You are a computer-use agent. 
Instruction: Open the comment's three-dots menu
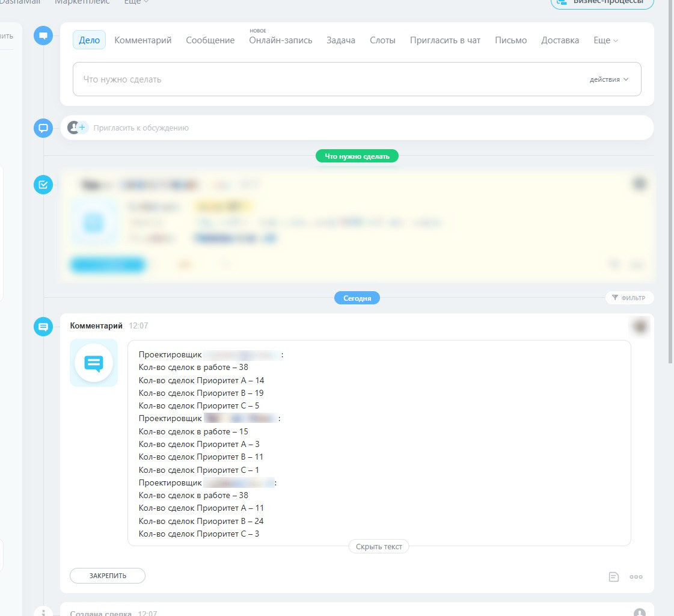pyautogui.click(x=636, y=577)
